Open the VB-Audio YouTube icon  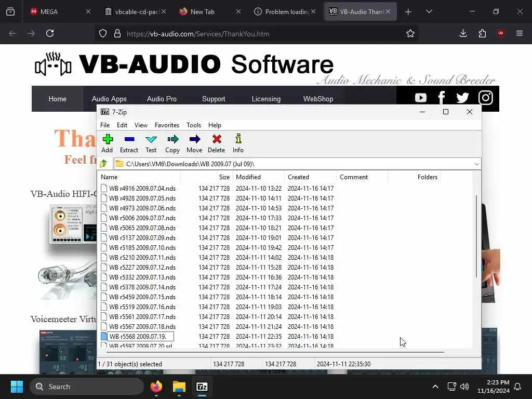(421, 98)
